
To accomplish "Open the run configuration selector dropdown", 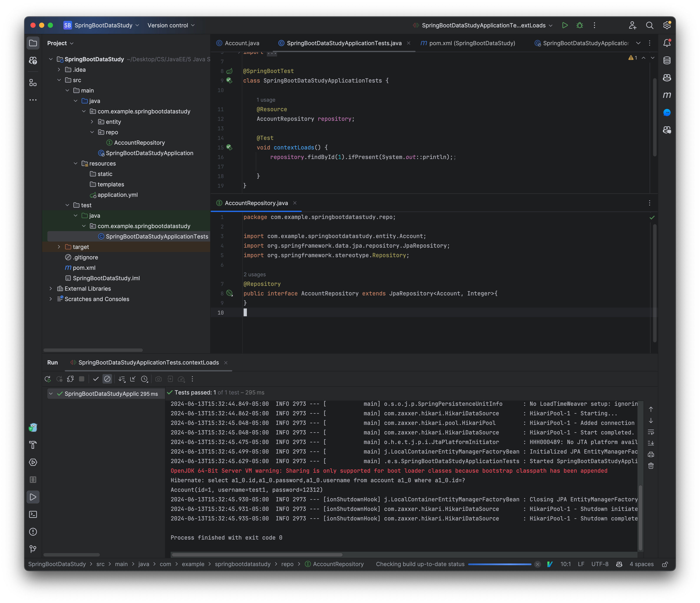I will (483, 25).
